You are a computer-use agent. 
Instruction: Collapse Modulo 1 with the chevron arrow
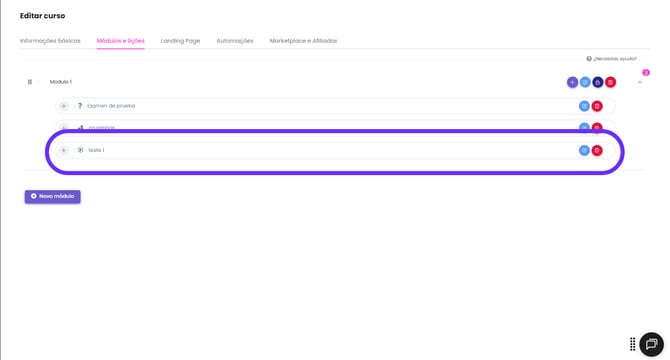[x=640, y=82]
